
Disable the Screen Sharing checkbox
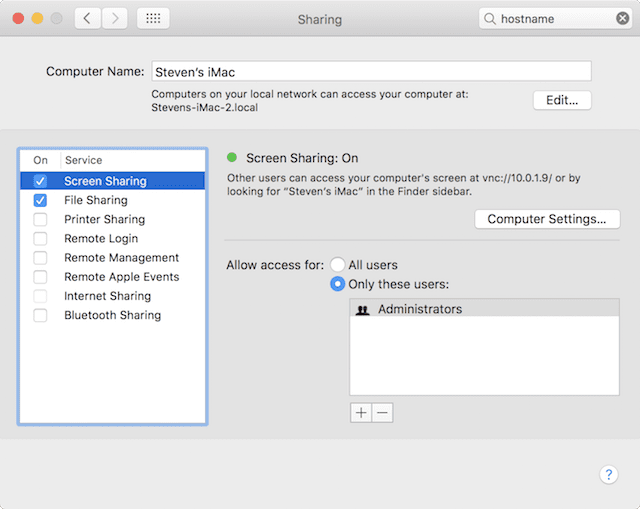(x=40, y=181)
